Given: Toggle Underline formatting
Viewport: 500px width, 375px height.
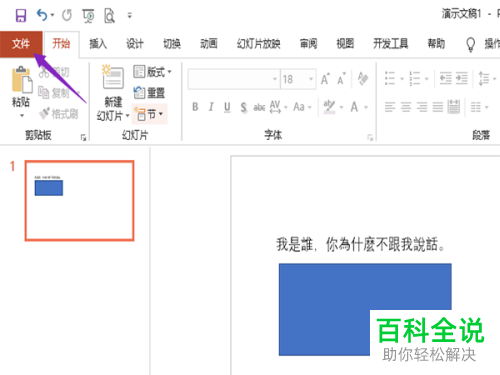Looking at the screenshot, I should [x=227, y=107].
